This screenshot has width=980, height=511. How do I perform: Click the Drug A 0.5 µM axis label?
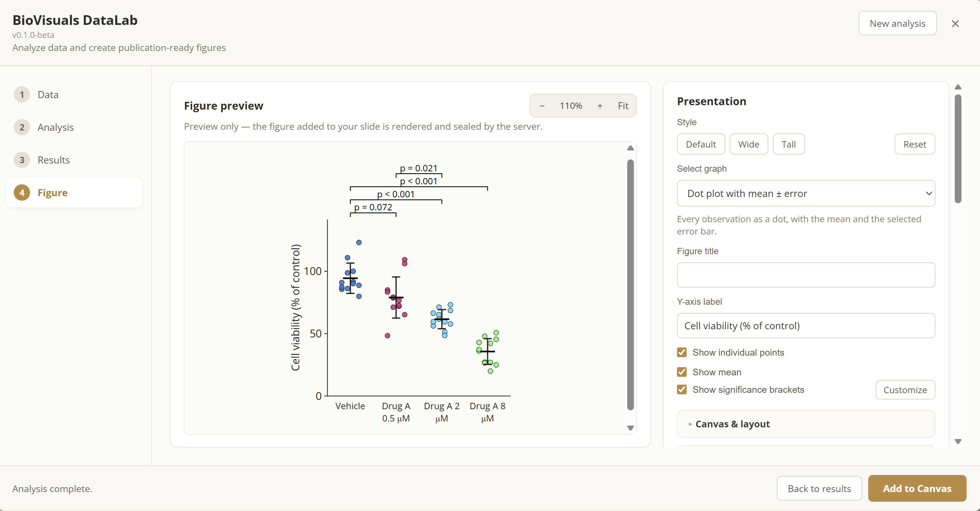pyautogui.click(x=396, y=412)
